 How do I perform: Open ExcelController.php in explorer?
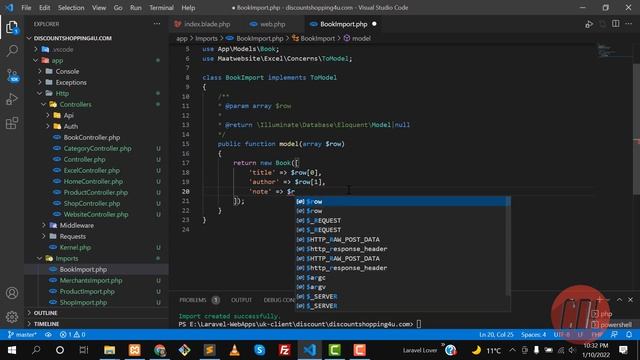[x=91, y=171]
